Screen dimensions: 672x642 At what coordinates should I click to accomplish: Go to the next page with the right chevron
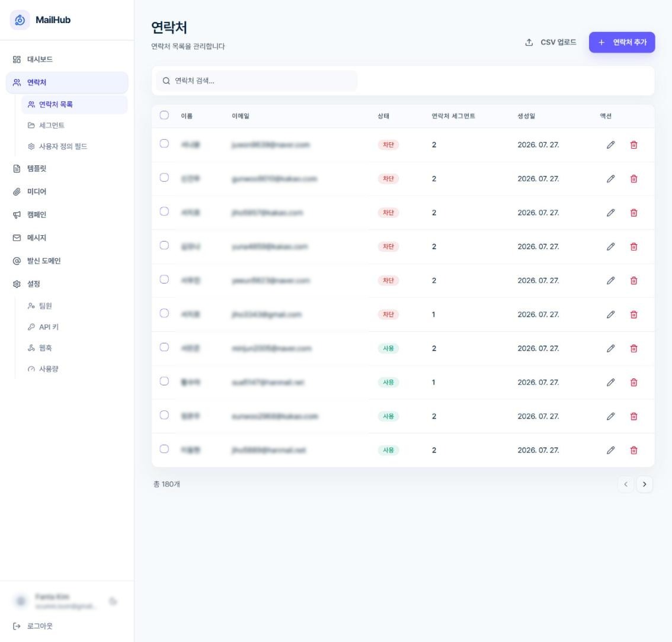click(x=644, y=484)
